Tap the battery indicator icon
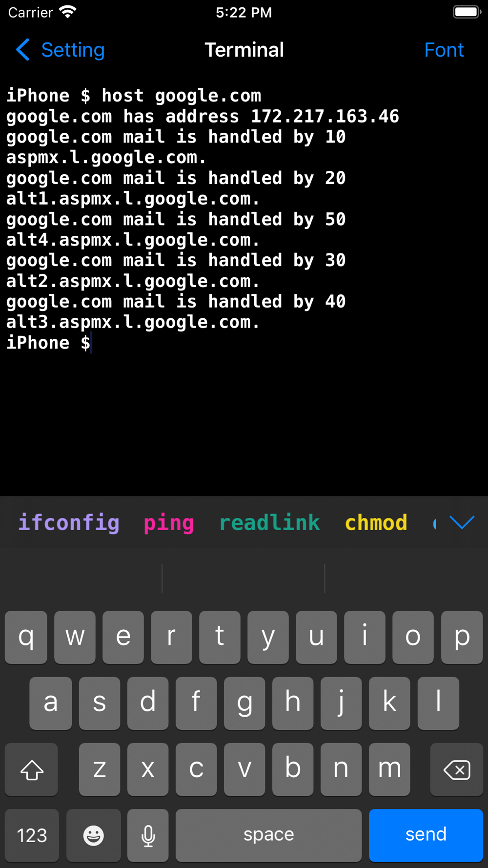 [467, 12]
